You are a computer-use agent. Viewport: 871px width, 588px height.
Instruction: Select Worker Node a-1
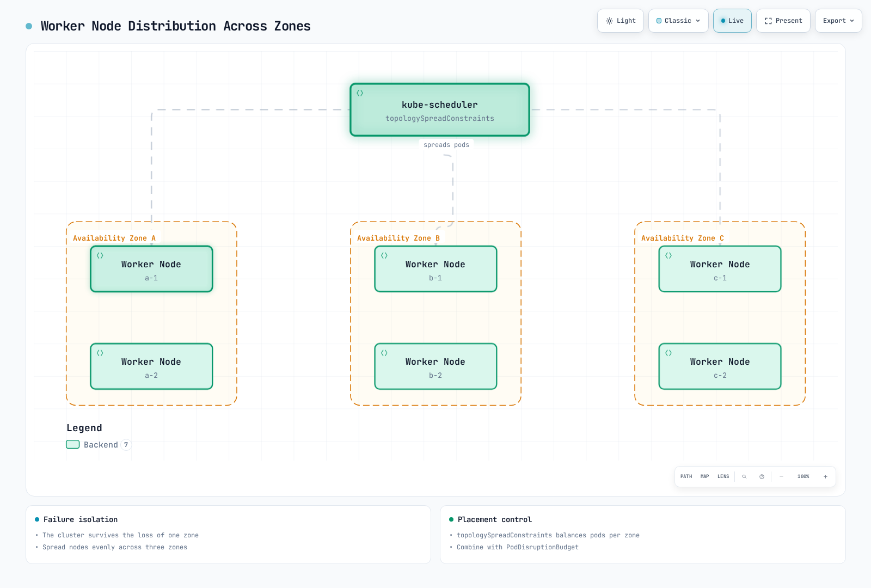click(151, 269)
